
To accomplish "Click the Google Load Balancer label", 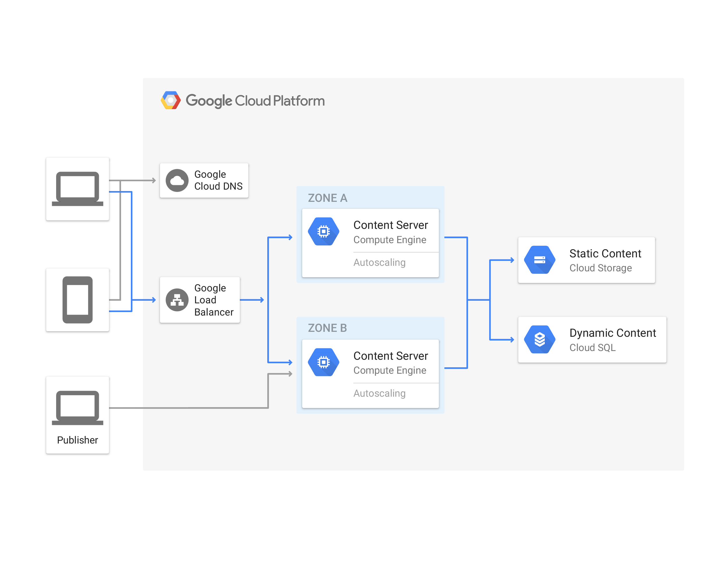I will 213,300.
